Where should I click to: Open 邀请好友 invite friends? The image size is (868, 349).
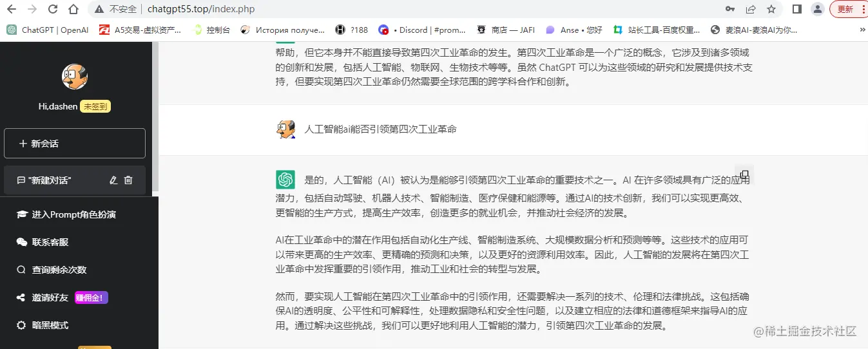[x=50, y=297]
